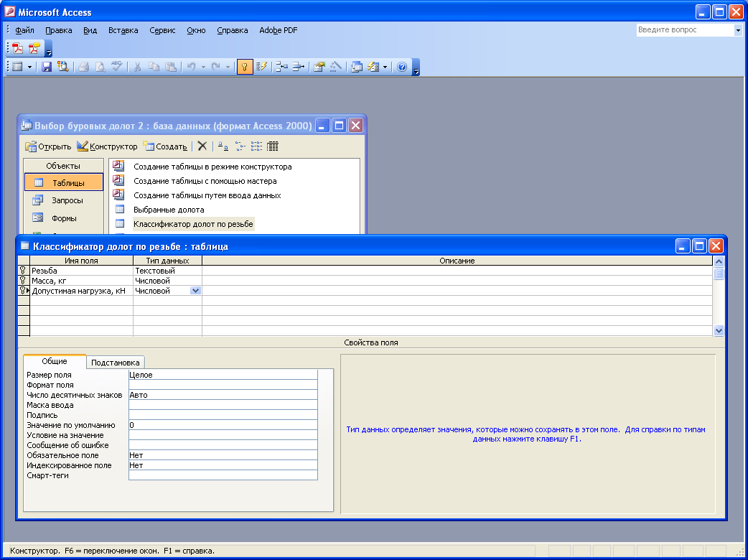Viewport: 748px width, 560px height.
Task: Show the Database Window via toolbar icon
Action: 356,67
